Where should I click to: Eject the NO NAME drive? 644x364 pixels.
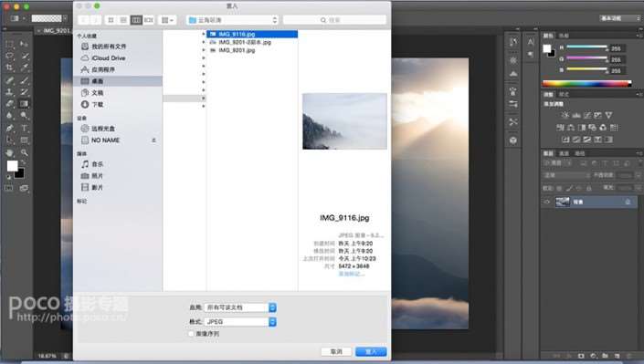pyautogui.click(x=154, y=140)
